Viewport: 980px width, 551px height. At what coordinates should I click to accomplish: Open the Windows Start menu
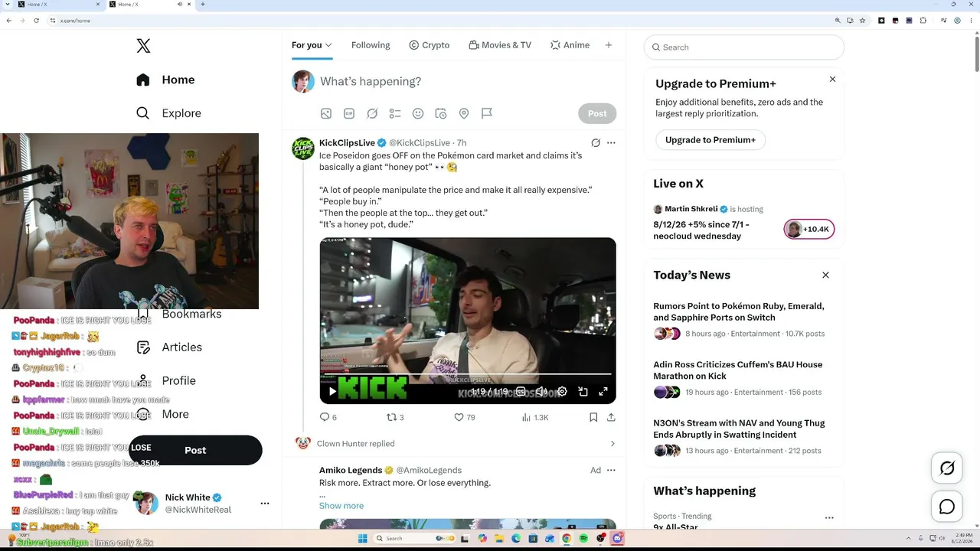pos(362,539)
